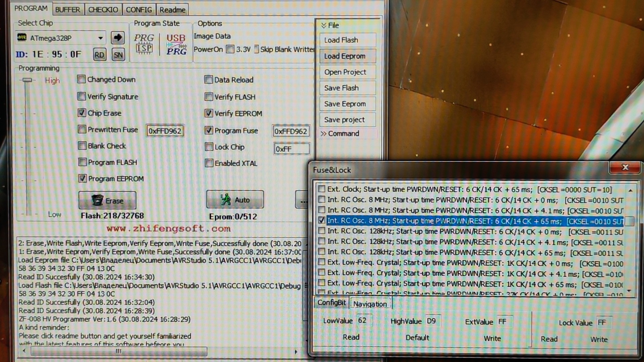Toggle the 3.3V PowerOn checkbox
The width and height of the screenshot is (644, 362).
(230, 49)
